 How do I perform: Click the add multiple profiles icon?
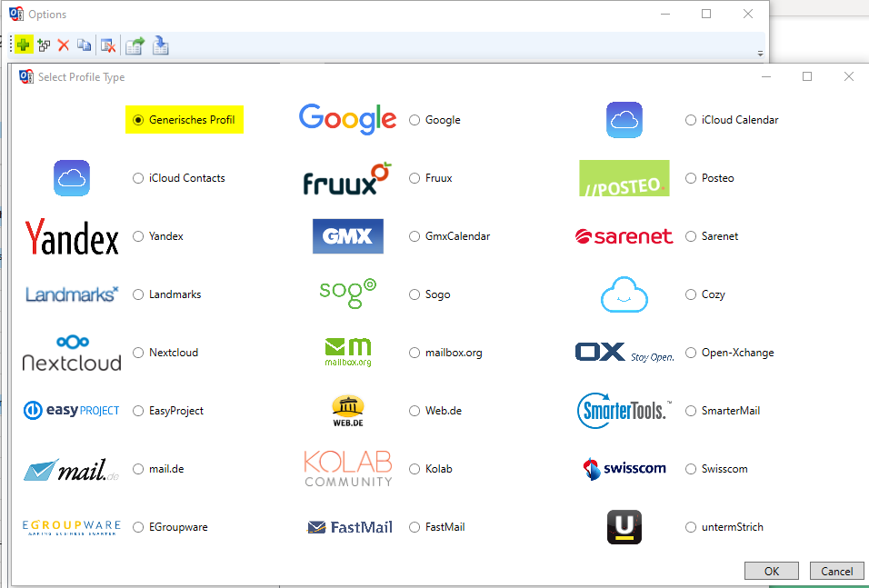pos(44,45)
